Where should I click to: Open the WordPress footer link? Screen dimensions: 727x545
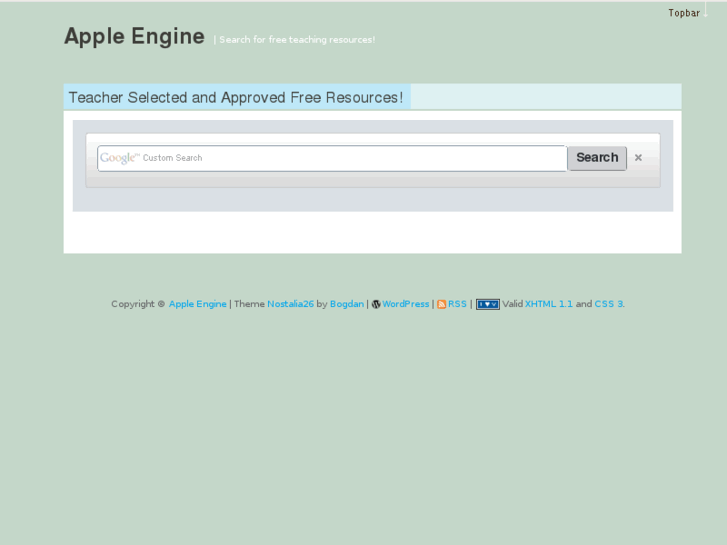pos(406,304)
